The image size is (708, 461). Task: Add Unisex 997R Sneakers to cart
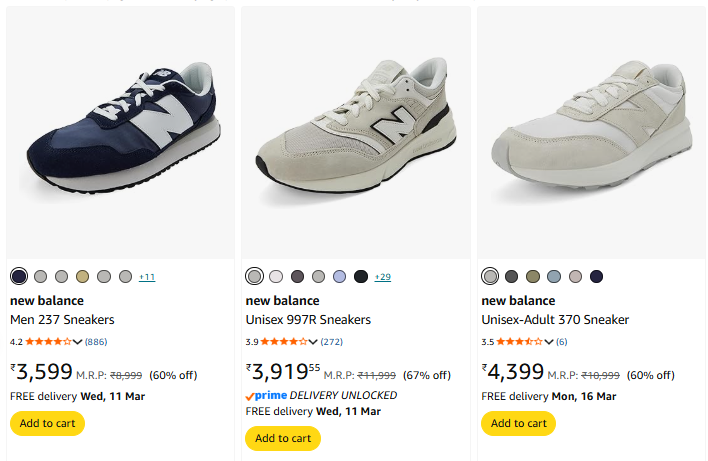click(283, 438)
